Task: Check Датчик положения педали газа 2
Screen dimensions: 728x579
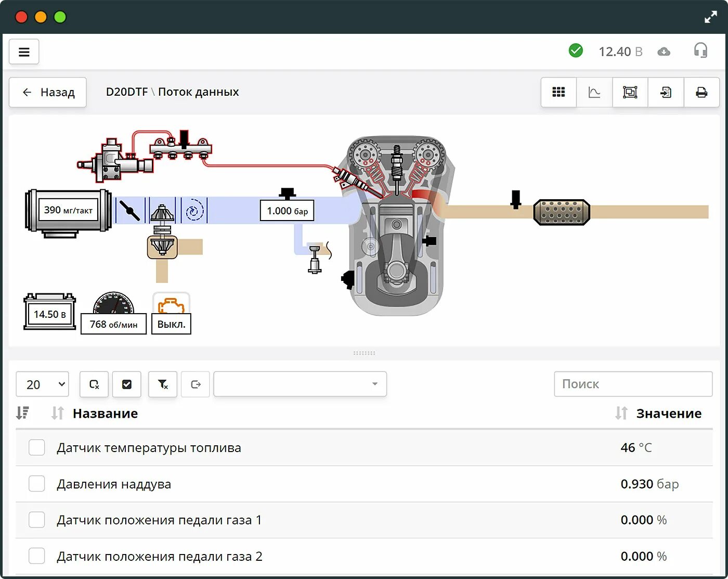Action: click(36, 556)
